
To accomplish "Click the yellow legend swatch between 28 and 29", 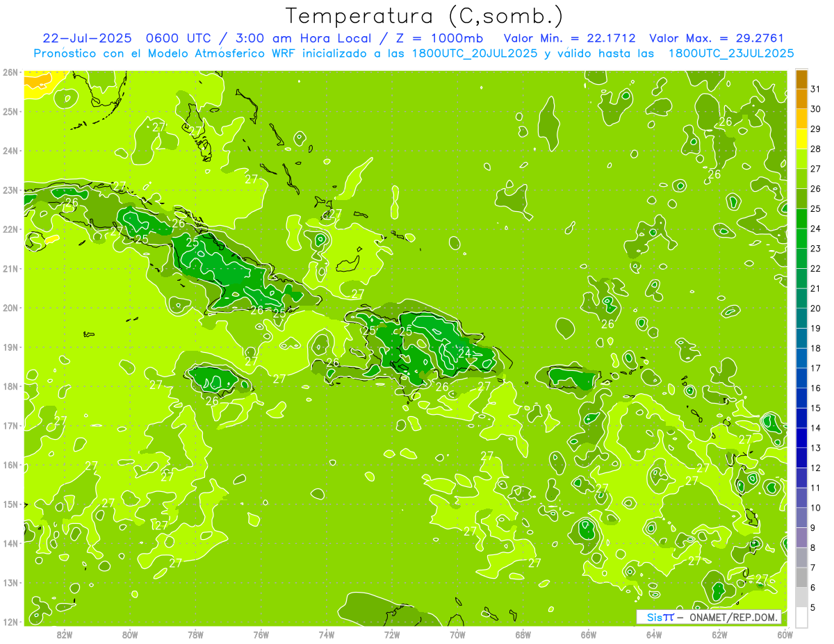I will (x=801, y=138).
